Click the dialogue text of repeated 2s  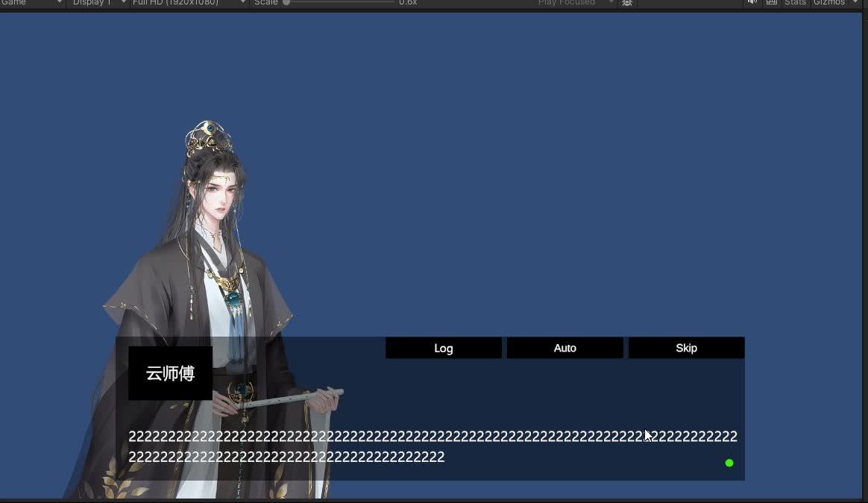(433, 446)
